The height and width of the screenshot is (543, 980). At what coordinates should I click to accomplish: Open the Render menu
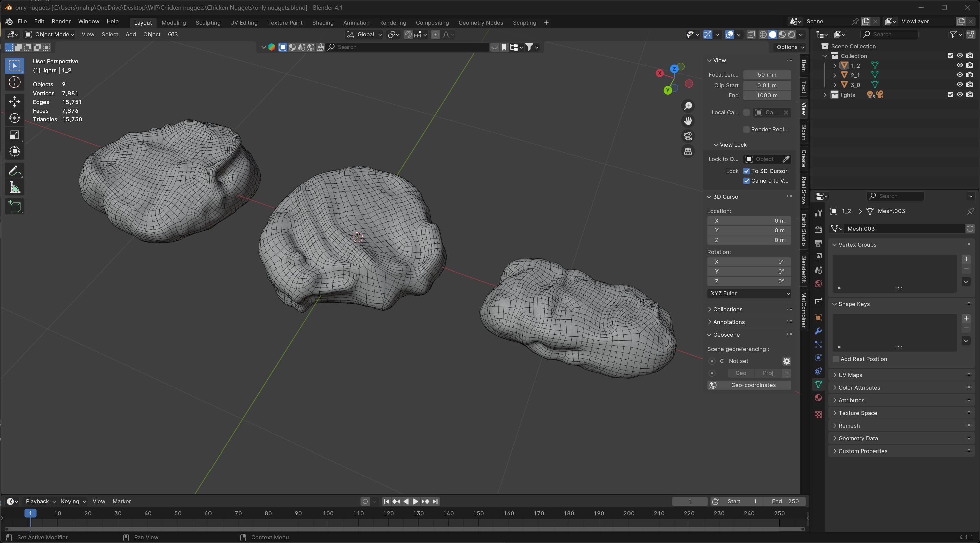[x=61, y=21]
